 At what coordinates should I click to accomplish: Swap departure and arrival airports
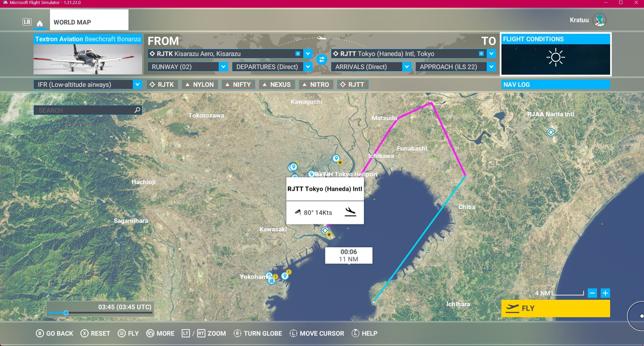tap(321, 60)
